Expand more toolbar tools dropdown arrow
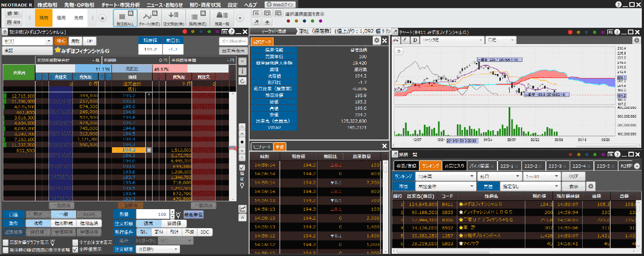This screenshot has height=256, width=644. (240, 18)
